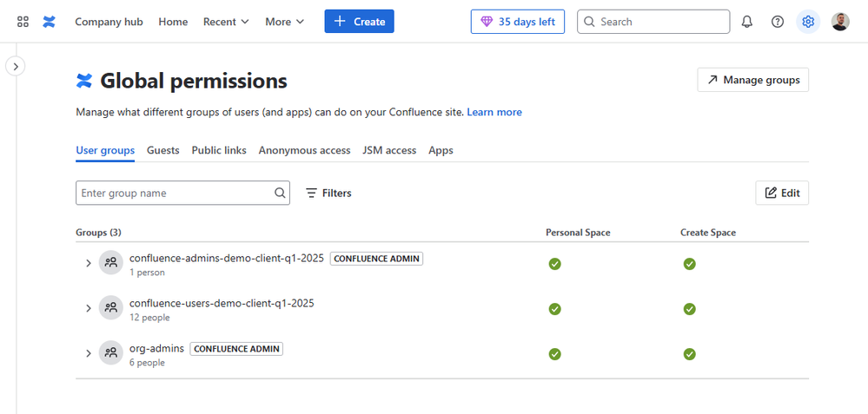The height and width of the screenshot is (414, 868).
Task: Click the Personal Space checkmark for org-admins
Action: point(554,354)
